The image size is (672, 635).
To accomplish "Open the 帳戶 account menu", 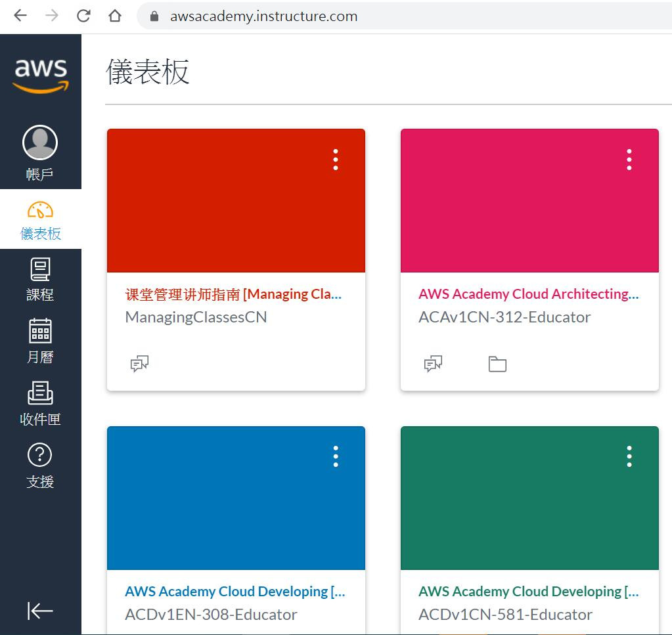I will pyautogui.click(x=40, y=153).
